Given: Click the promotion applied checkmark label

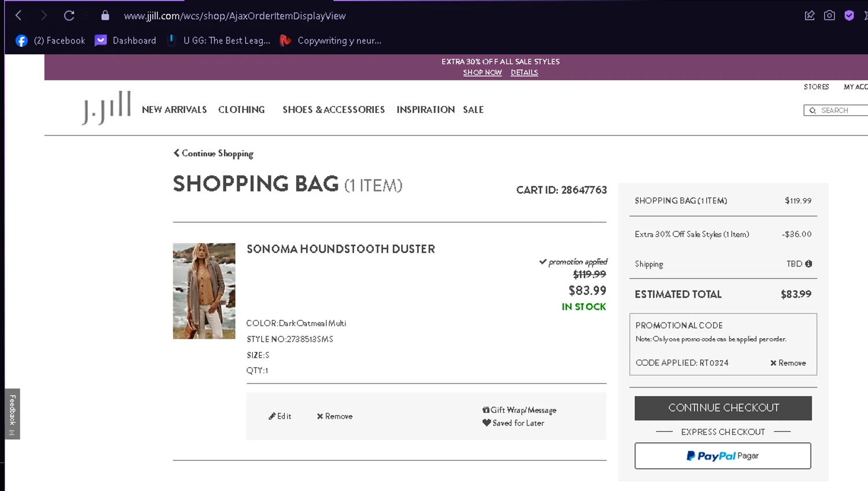Looking at the screenshot, I should [573, 262].
